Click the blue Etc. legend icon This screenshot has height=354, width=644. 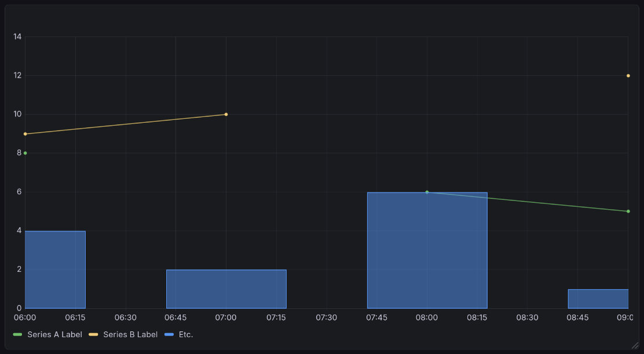pos(169,334)
